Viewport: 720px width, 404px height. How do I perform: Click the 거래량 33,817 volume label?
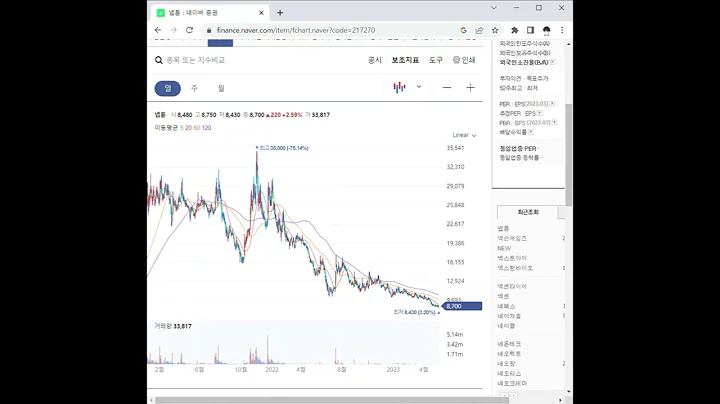(x=173, y=326)
